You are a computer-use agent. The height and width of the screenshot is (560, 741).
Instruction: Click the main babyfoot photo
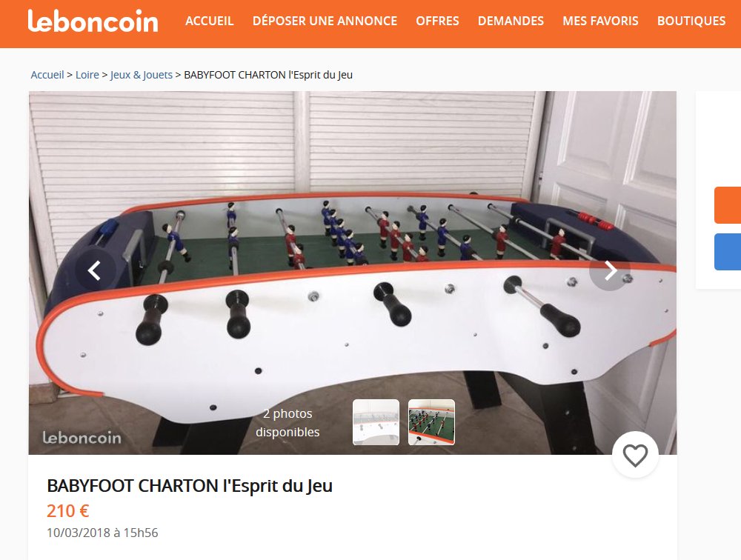tap(353, 273)
